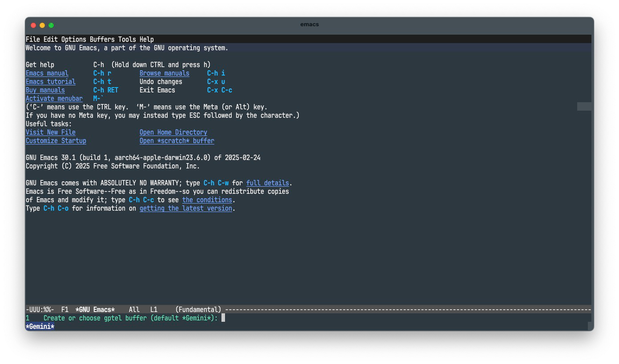Click the Visit New File link
This screenshot has height=364, width=619.
pos(51,132)
